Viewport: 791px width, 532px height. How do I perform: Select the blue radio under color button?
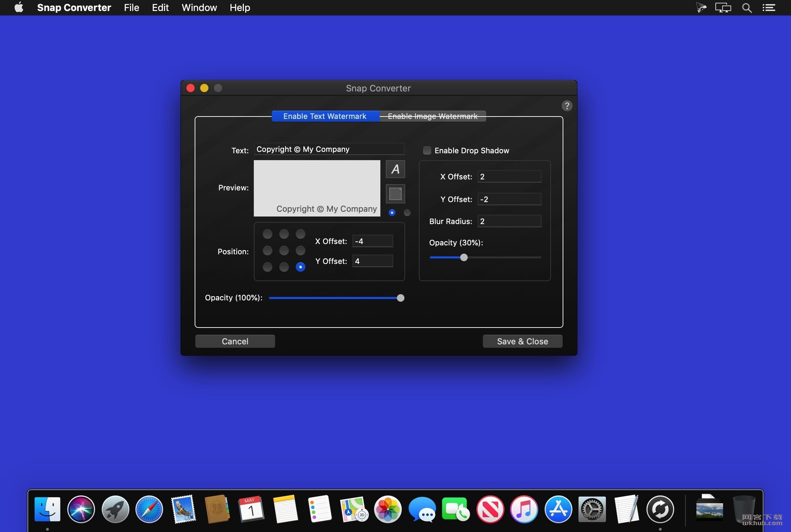point(392,213)
